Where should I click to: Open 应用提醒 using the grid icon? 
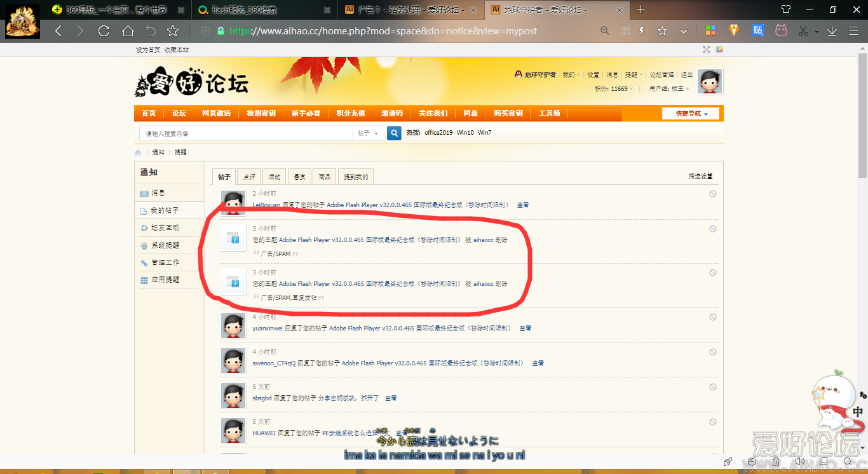pos(145,280)
